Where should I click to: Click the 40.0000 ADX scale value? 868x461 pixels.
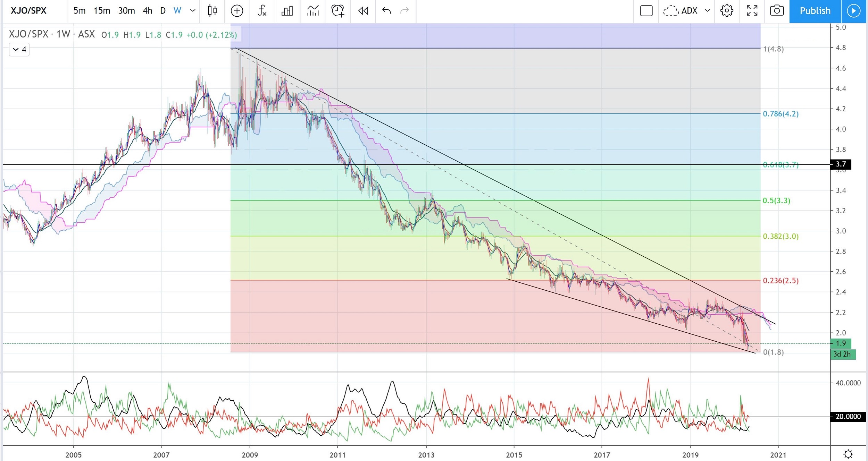tap(848, 383)
